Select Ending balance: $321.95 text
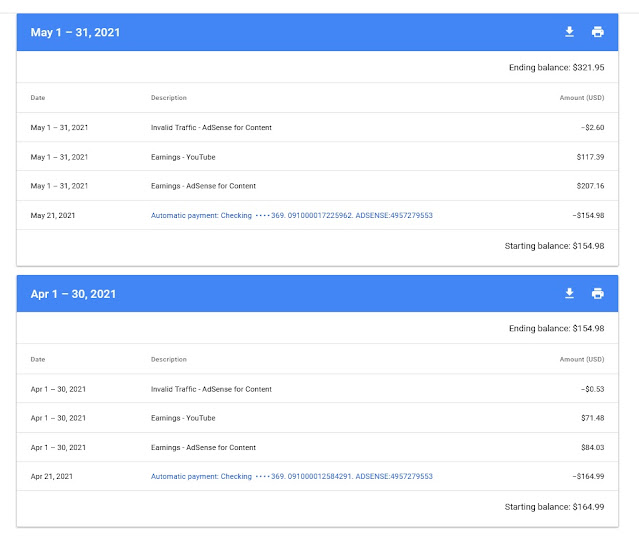 (556, 68)
